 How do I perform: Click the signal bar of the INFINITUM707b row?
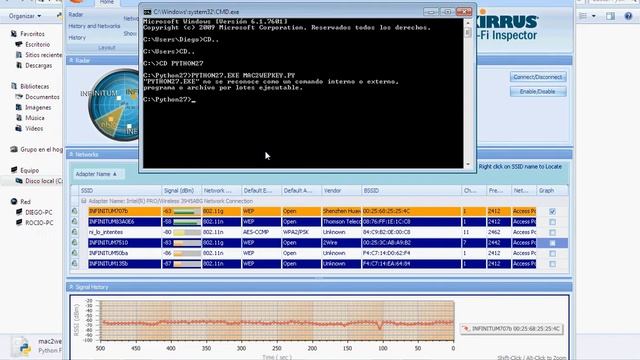(187, 211)
